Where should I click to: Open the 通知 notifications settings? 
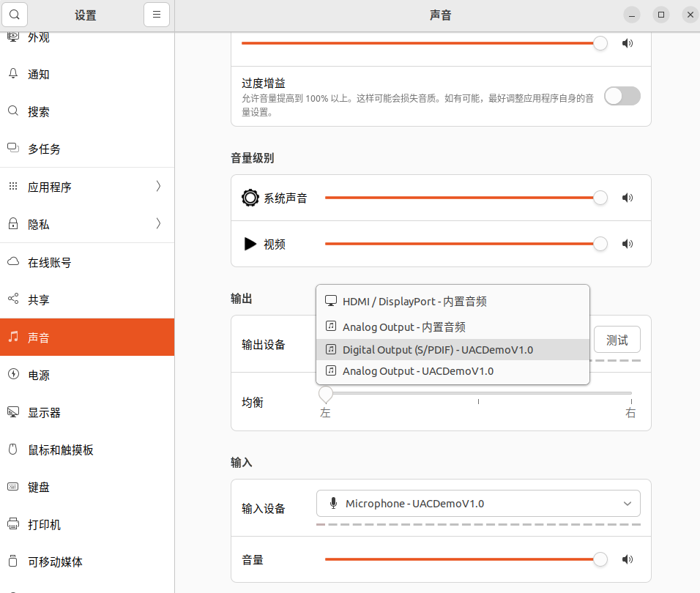pos(87,74)
